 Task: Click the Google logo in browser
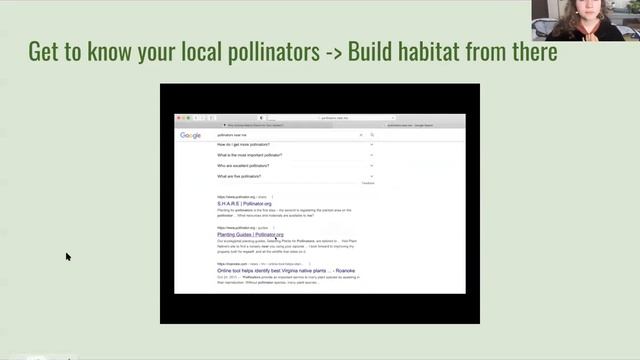pos(190,136)
